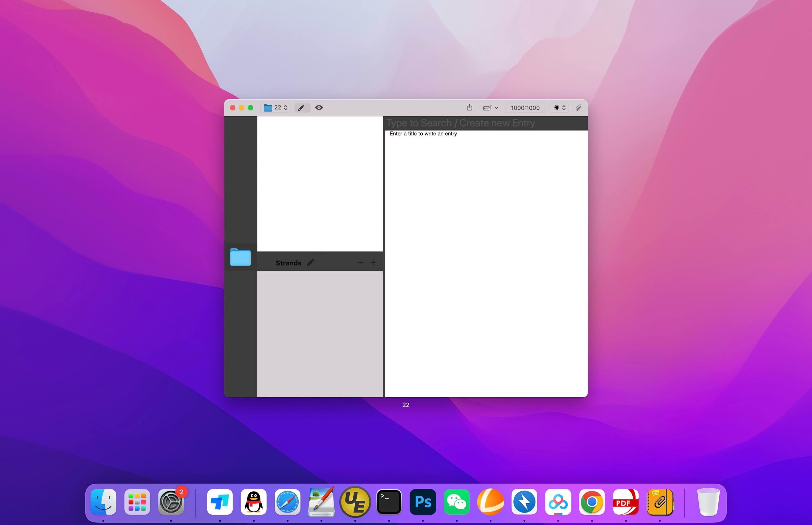This screenshot has height=525, width=812.
Task: Click the keyboard icon near the toolbar right
Action: click(x=487, y=108)
